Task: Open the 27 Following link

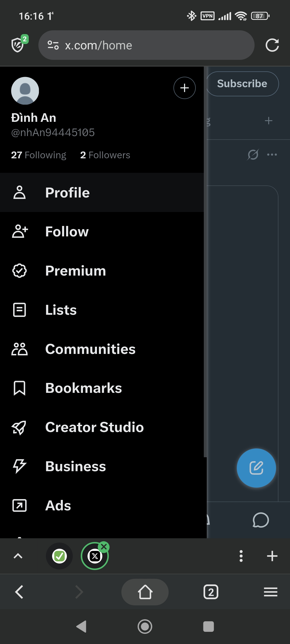Action: [x=39, y=155]
